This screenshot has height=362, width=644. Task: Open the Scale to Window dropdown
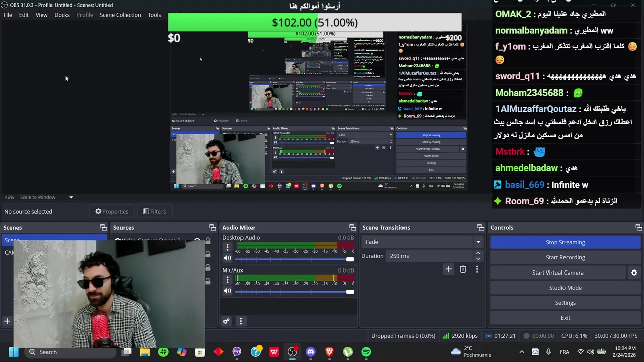click(x=46, y=197)
